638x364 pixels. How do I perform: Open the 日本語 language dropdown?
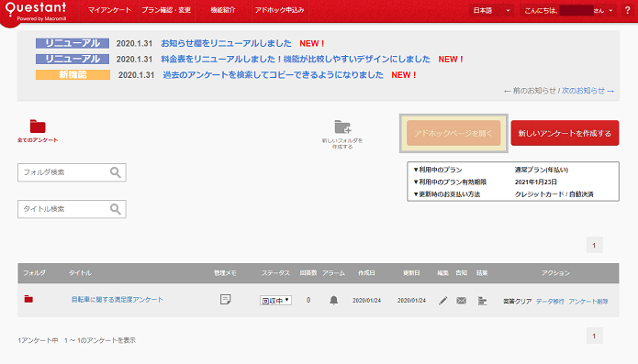click(491, 11)
